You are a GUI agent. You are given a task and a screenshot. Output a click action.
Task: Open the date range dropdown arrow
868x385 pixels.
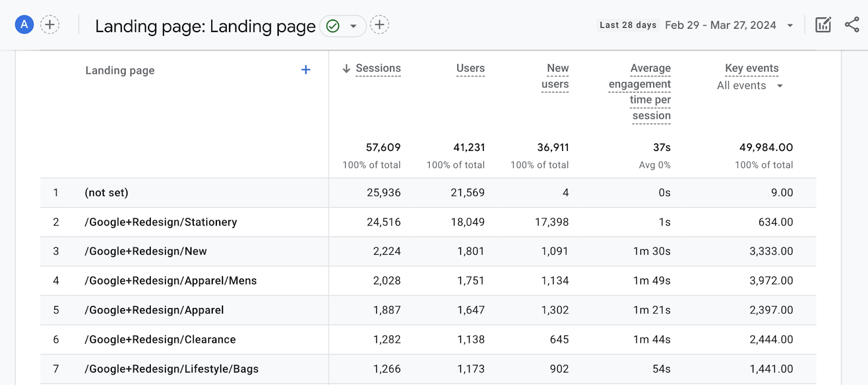pos(790,26)
